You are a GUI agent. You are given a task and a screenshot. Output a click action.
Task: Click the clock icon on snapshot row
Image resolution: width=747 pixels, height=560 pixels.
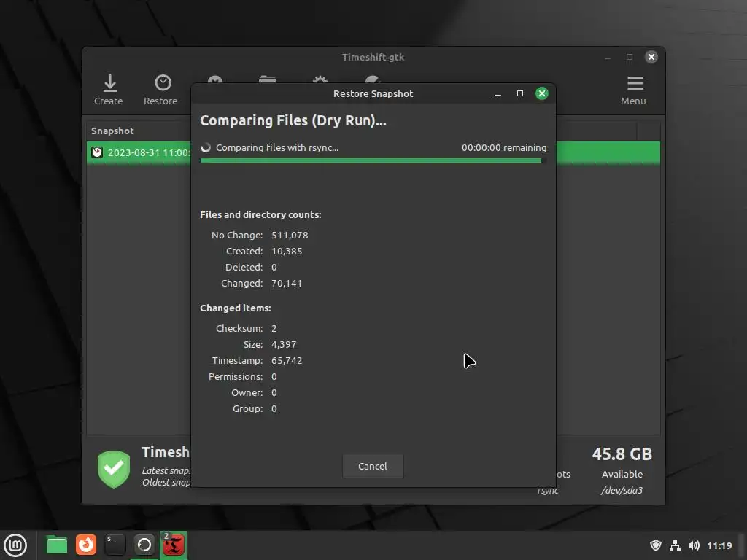pos(97,152)
